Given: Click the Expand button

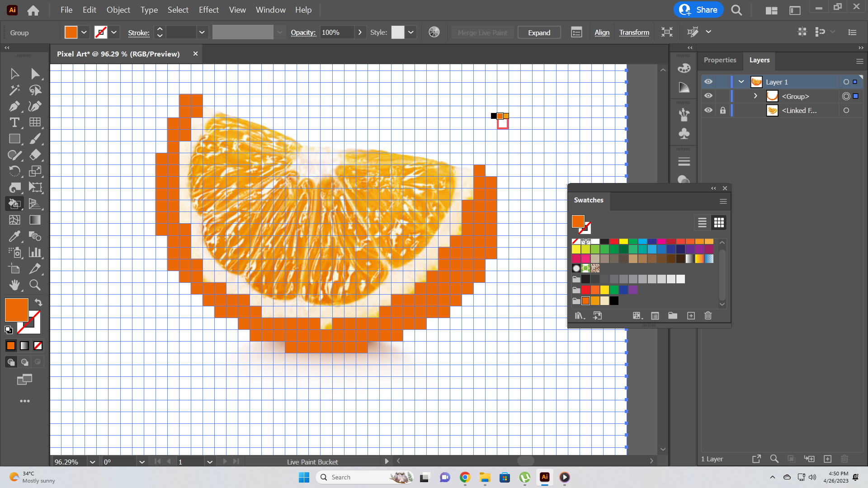Looking at the screenshot, I should tap(539, 33).
